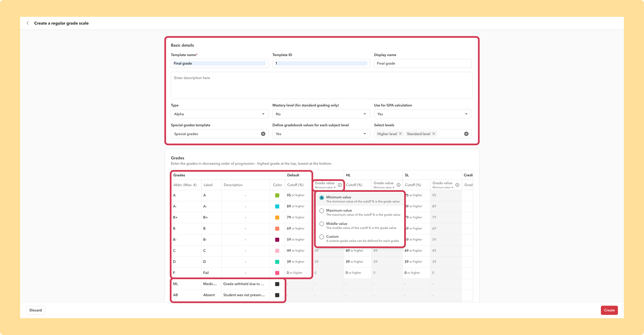Click the B+ abbreviation cell

186,217
